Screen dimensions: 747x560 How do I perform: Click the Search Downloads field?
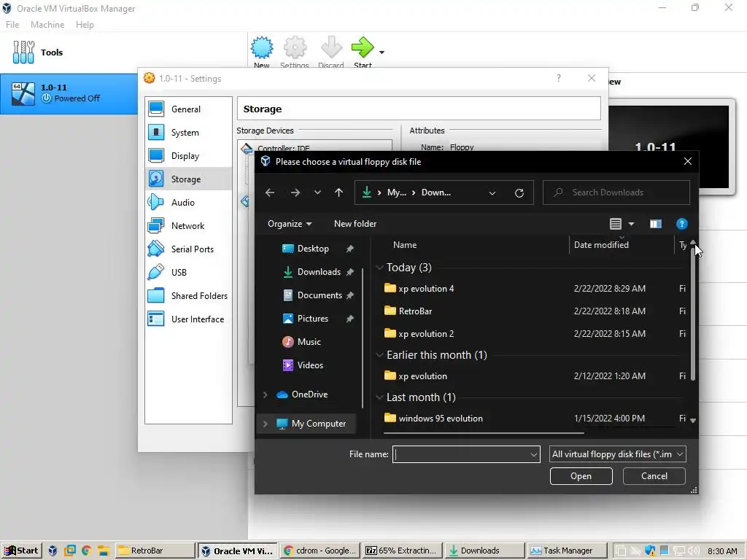616,192
